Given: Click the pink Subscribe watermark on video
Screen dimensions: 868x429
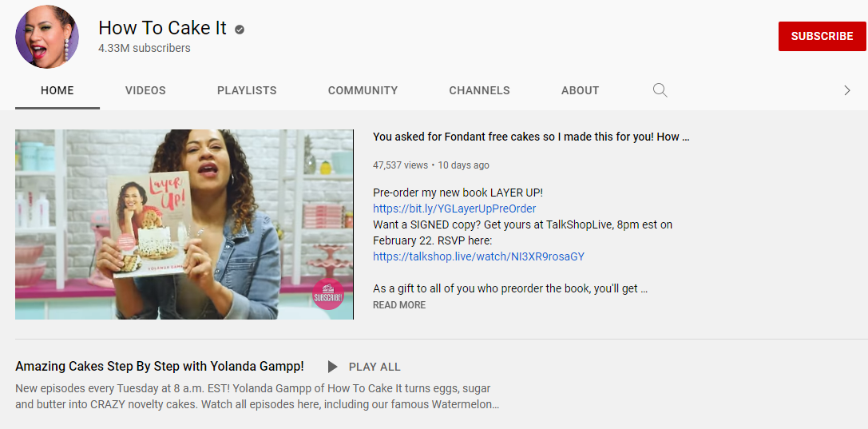Looking at the screenshot, I should tap(328, 294).
